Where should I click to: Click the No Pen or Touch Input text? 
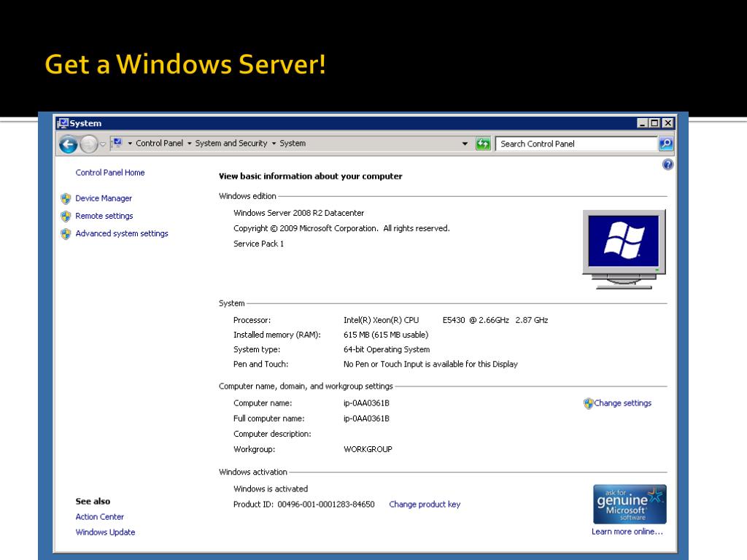point(430,364)
